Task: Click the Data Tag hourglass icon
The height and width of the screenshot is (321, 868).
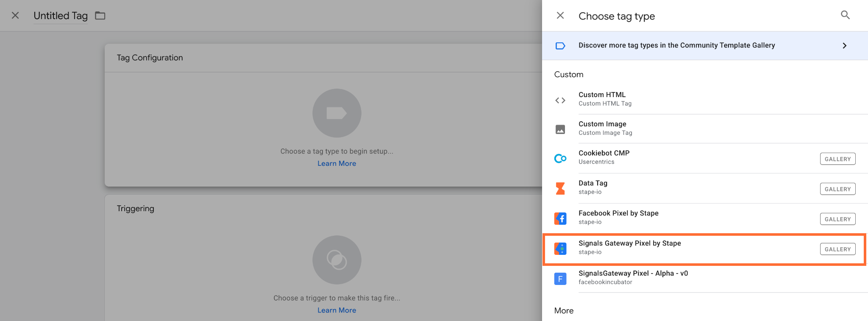Action: [560, 188]
